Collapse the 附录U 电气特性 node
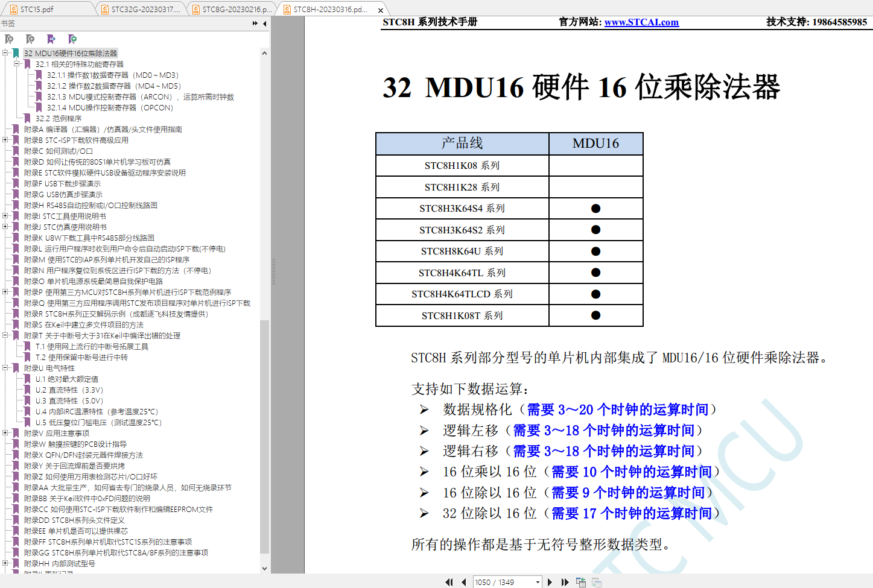Viewport: 873px width, 588px height. click(5, 368)
